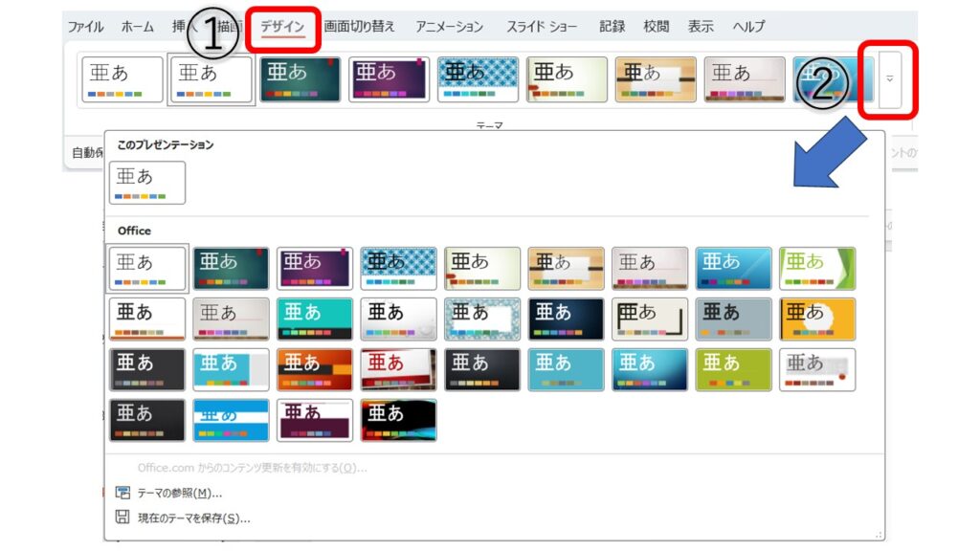Image resolution: width=980 pixels, height=551 pixels.
Task: Apply the slate gray-blue theme
Action: [733, 320]
